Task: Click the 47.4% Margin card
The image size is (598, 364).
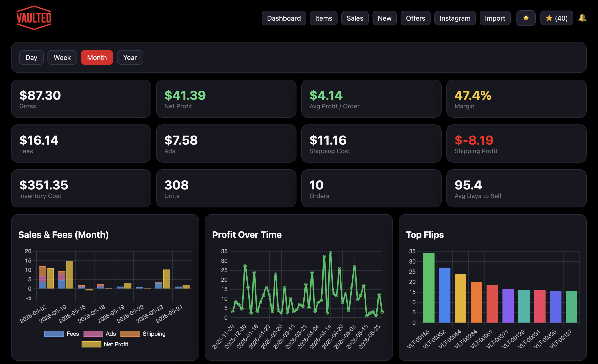Action: pos(516,99)
